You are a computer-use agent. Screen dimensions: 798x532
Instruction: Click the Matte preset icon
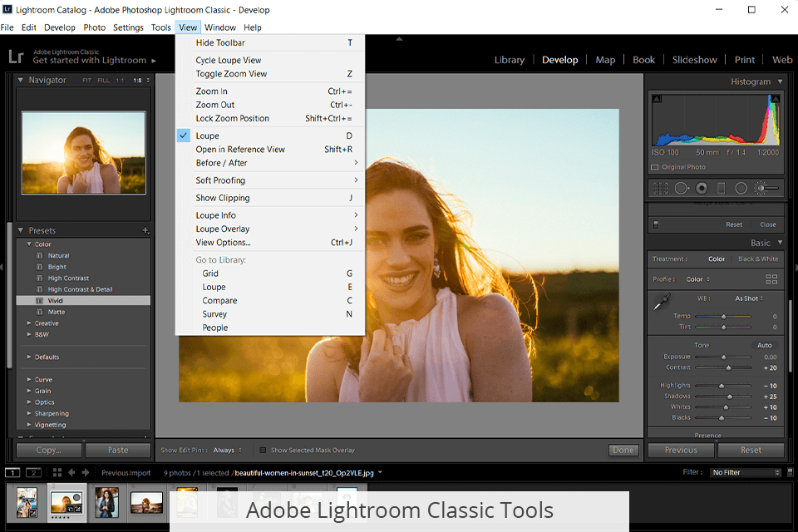(x=39, y=312)
